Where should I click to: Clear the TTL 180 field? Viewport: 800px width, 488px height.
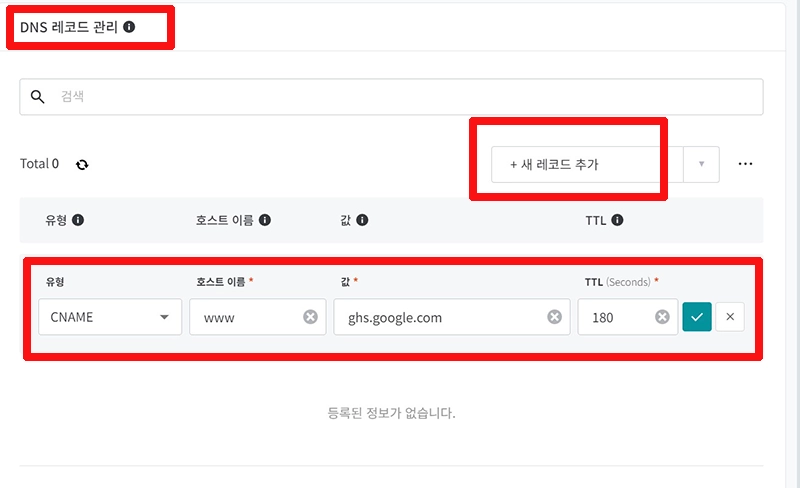[662, 317]
